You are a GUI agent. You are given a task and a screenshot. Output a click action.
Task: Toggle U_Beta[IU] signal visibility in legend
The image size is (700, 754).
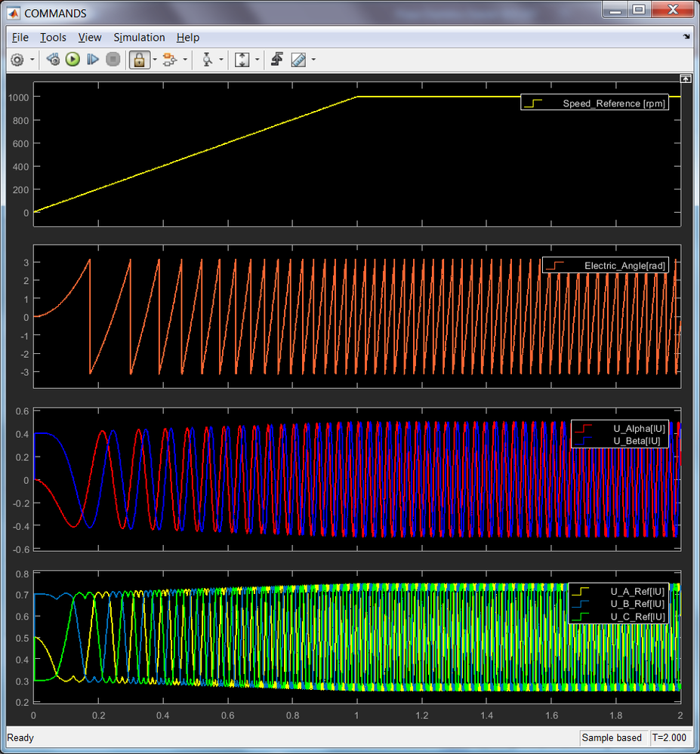[638, 441]
